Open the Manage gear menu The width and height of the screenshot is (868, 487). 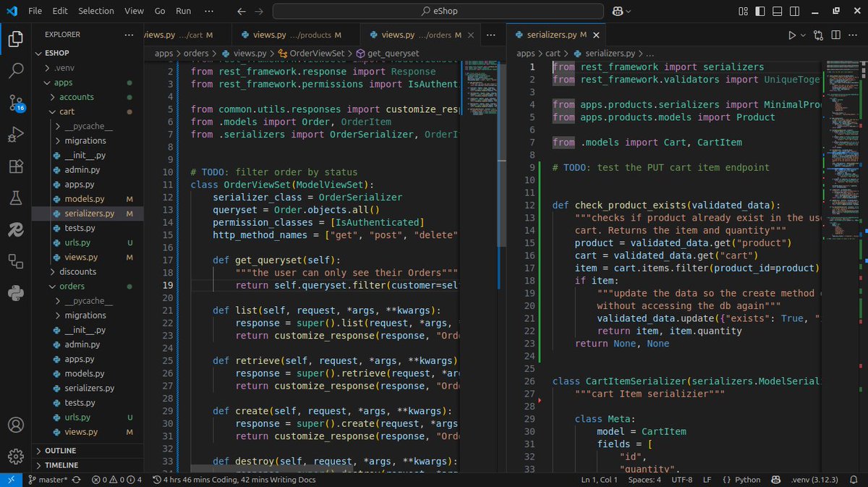click(16, 457)
